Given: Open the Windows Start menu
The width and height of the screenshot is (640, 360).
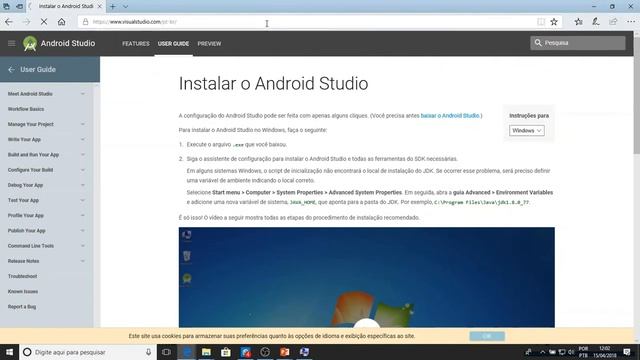Looking at the screenshot, I should pos(9,352).
